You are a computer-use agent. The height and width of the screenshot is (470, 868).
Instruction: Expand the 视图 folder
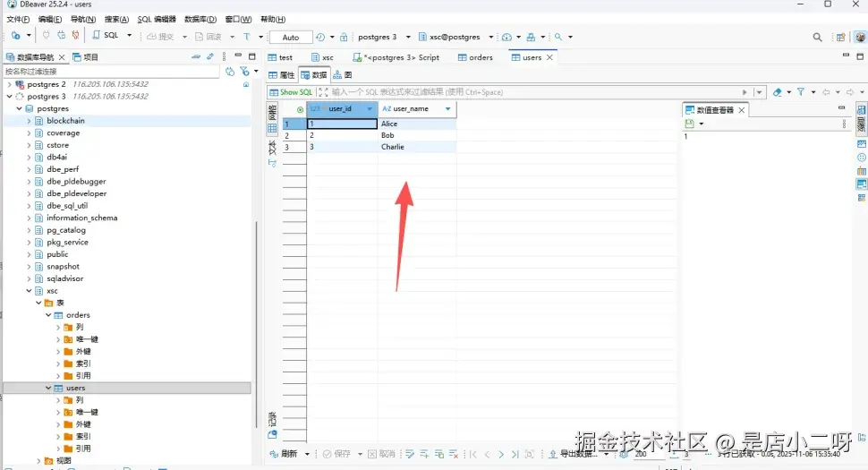point(38,460)
